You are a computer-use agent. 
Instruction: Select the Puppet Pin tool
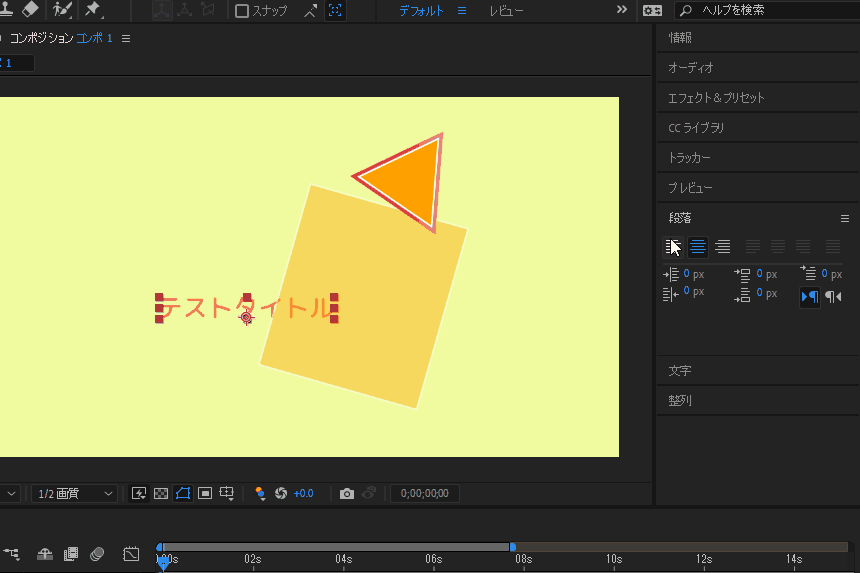click(93, 9)
